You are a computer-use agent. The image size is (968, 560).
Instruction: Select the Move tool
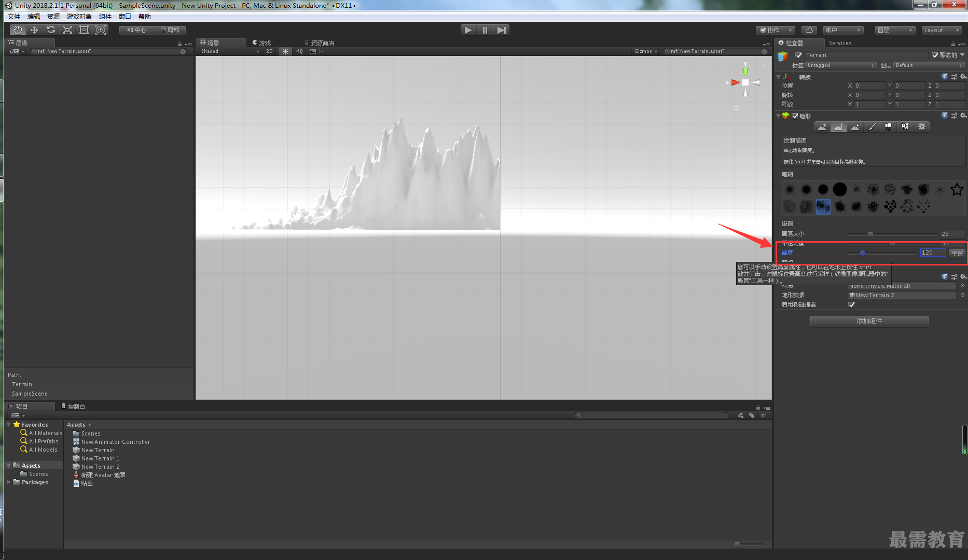34,30
